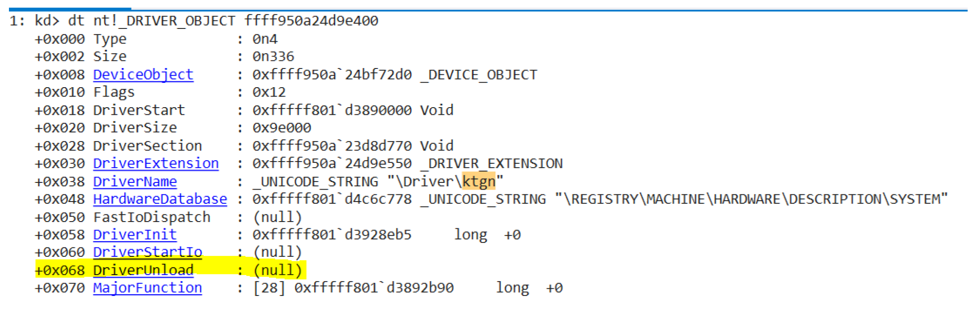Open the MajorFunction array link
Screen dimensions: 980x310
[x=147, y=288]
